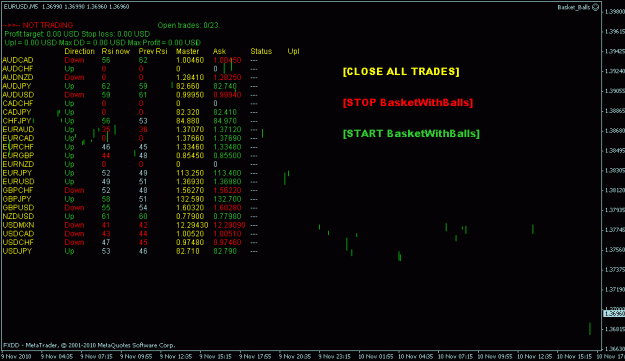The image size is (625, 361).
Task: Click NZDUSD master value 0.77900
Action: tap(190, 216)
